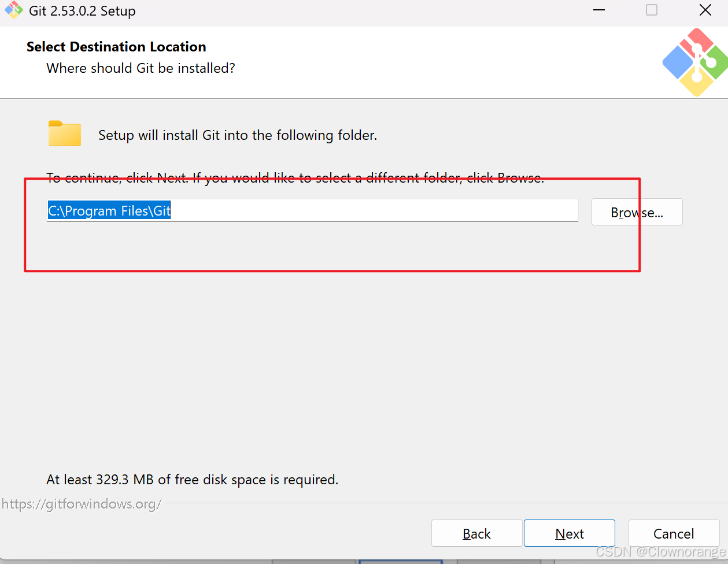The image size is (728, 564).
Task: Go Back to the previous step
Action: pos(476,533)
